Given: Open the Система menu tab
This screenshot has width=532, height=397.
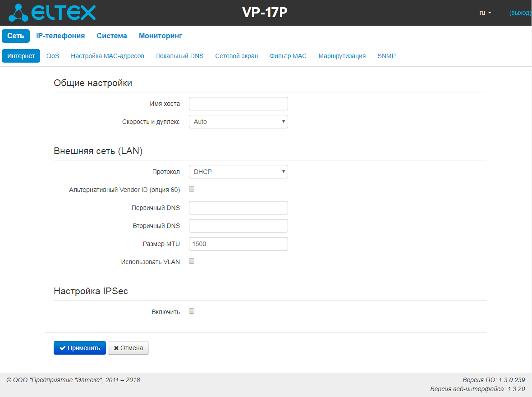Looking at the screenshot, I should click(x=112, y=36).
